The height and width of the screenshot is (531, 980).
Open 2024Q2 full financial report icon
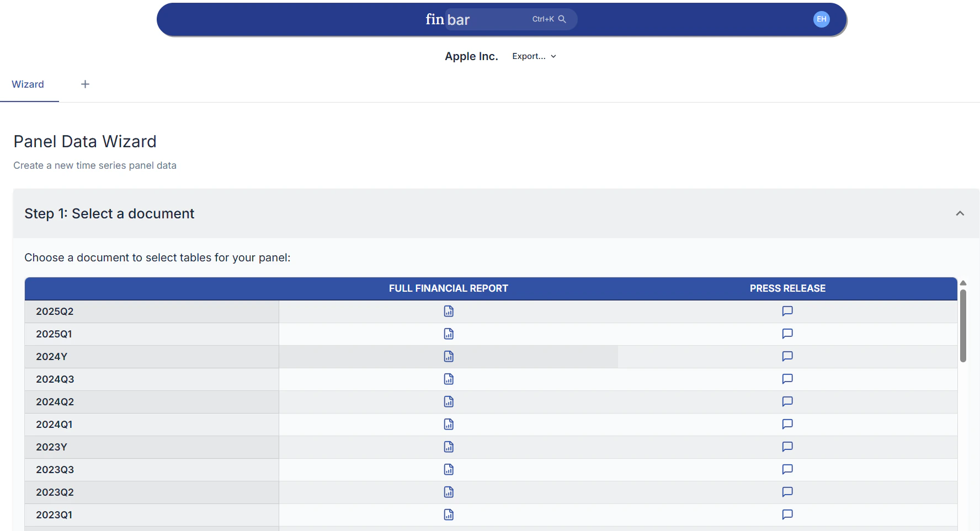point(449,402)
